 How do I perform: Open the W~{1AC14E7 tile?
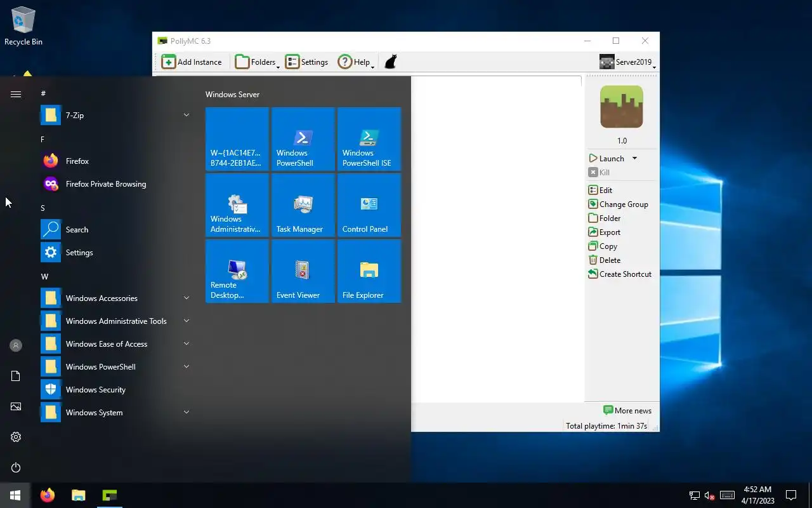point(237,139)
